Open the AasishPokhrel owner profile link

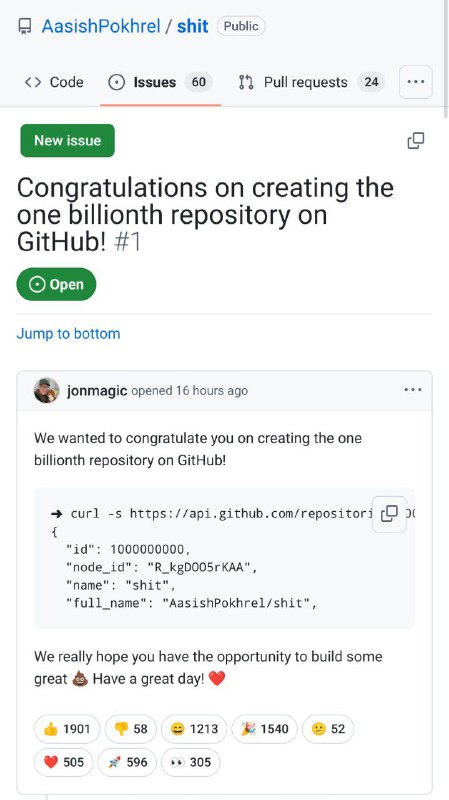pos(101,26)
